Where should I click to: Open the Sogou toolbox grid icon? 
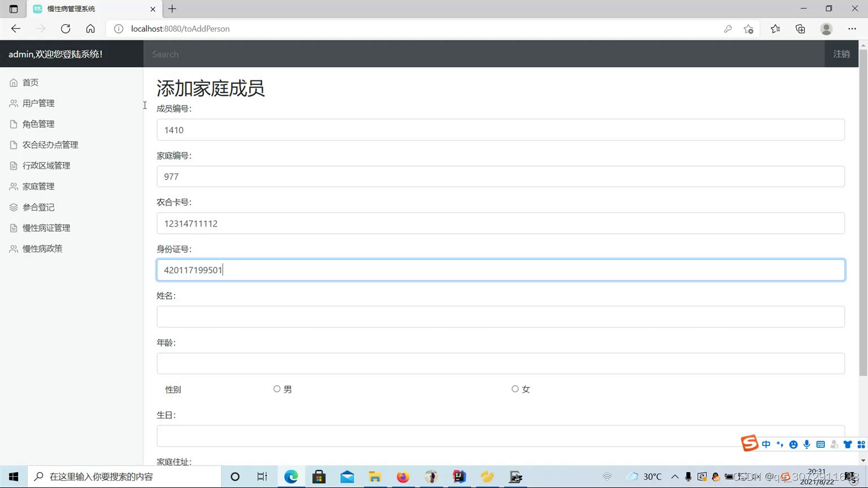[x=861, y=445]
